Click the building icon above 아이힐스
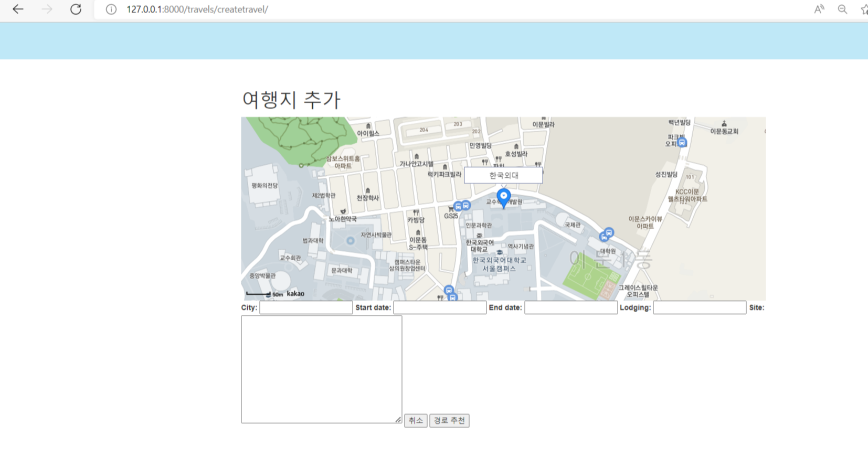 point(368,126)
